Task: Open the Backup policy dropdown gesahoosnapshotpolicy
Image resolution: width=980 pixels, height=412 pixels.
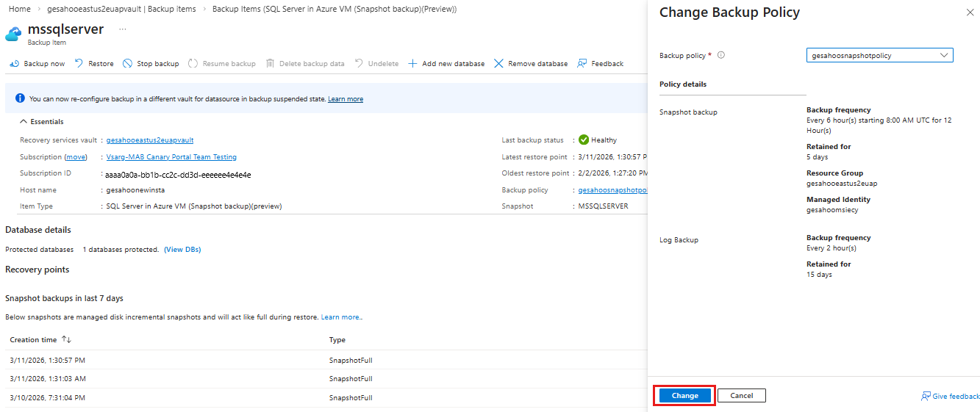Action: tap(879, 55)
